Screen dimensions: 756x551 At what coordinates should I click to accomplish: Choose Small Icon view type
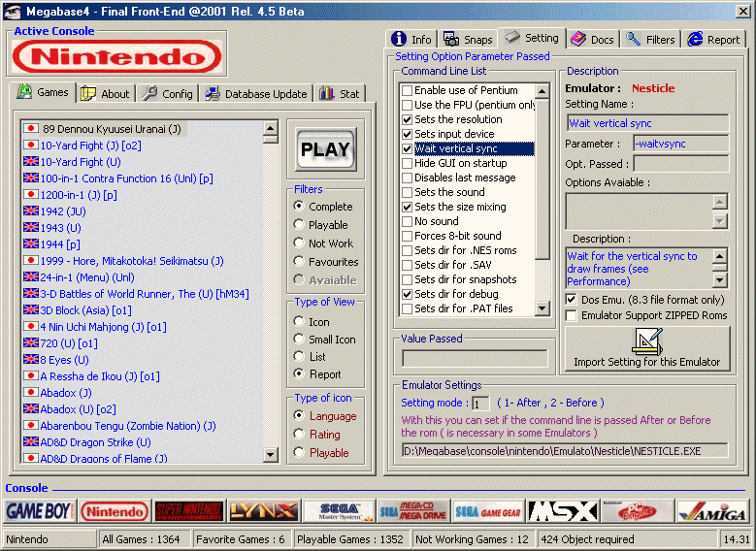point(299,339)
